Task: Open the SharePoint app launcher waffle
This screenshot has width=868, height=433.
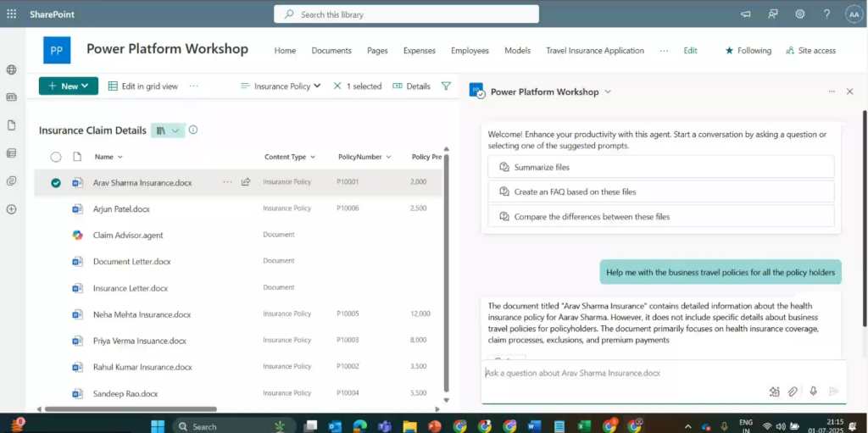Action: coord(11,14)
